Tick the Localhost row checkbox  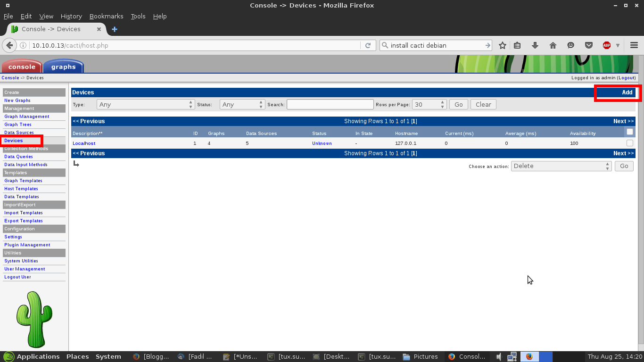click(x=630, y=143)
